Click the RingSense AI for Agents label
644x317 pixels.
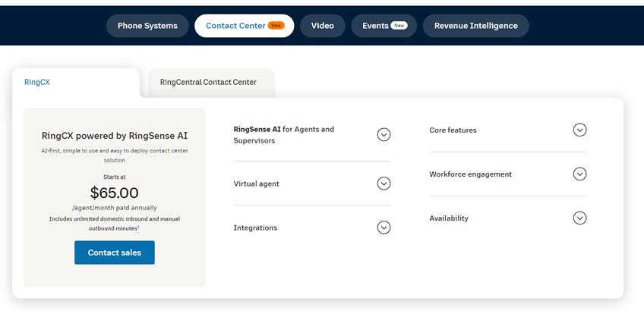pos(284,135)
